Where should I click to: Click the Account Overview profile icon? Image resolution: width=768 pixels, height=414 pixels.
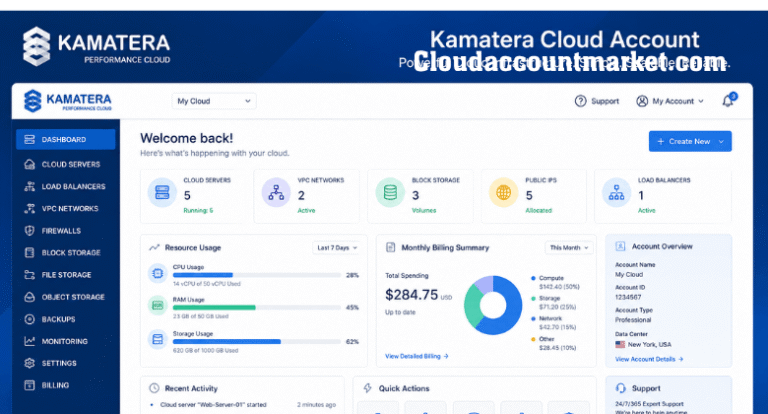point(620,246)
